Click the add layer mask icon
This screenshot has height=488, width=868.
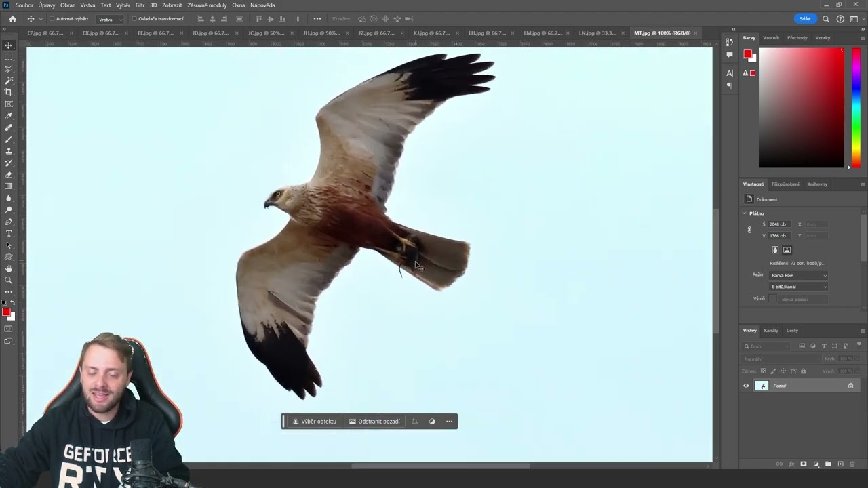(804, 464)
